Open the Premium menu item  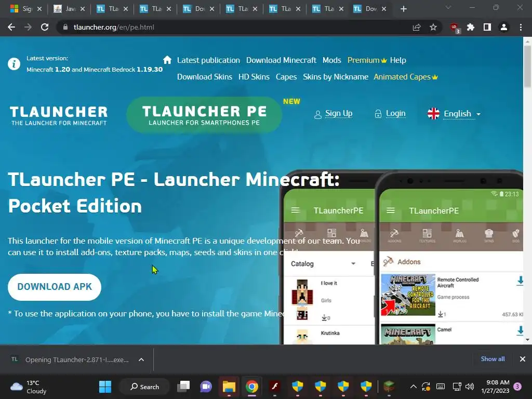pos(367,60)
